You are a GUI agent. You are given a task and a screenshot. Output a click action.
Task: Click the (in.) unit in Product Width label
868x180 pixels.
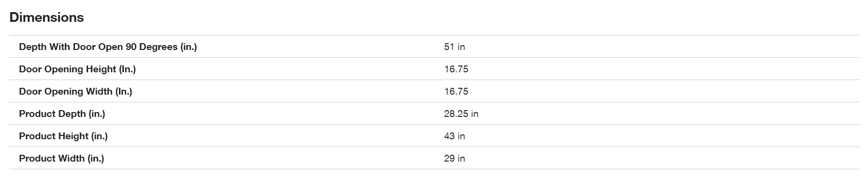[x=96, y=159]
